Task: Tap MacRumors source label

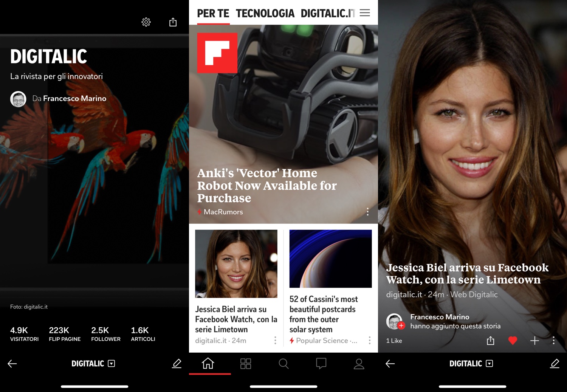Action: point(223,212)
